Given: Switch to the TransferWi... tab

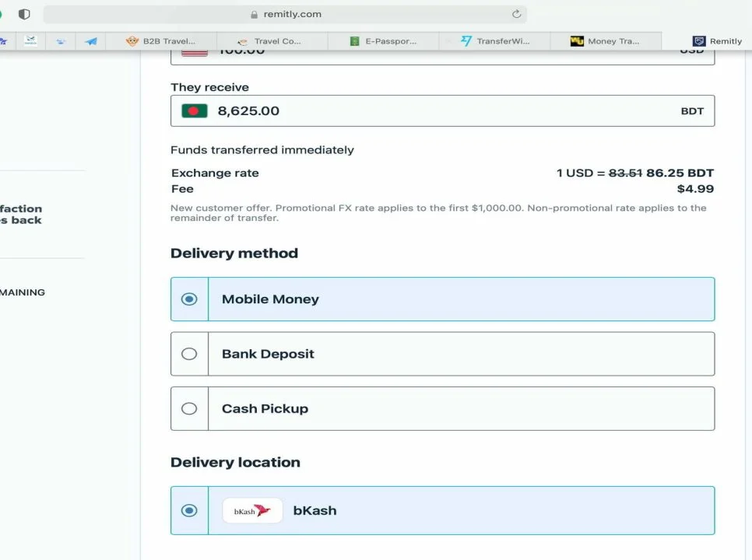Looking at the screenshot, I should click(x=494, y=41).
